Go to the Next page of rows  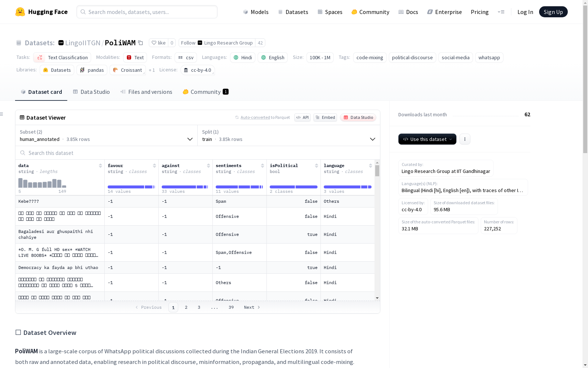[252, 307]
